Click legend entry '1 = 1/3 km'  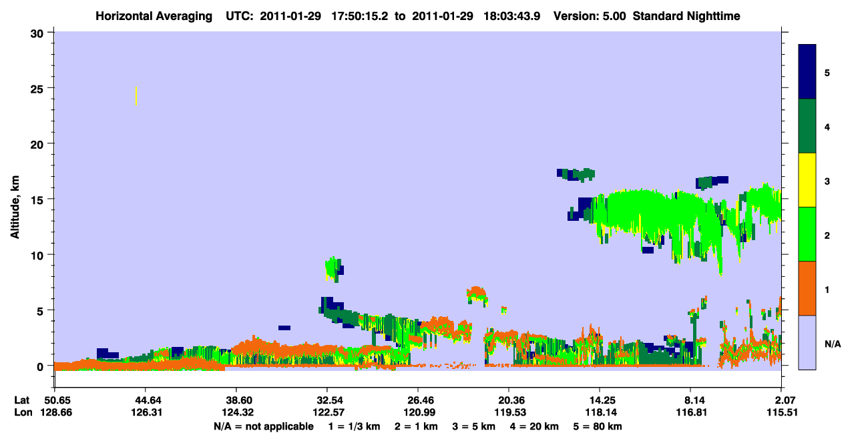pyautogui.click(x=354, y=426)
